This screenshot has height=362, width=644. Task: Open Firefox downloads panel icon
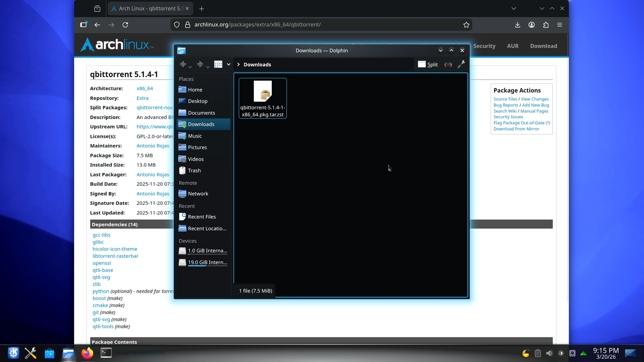point(518,25)
